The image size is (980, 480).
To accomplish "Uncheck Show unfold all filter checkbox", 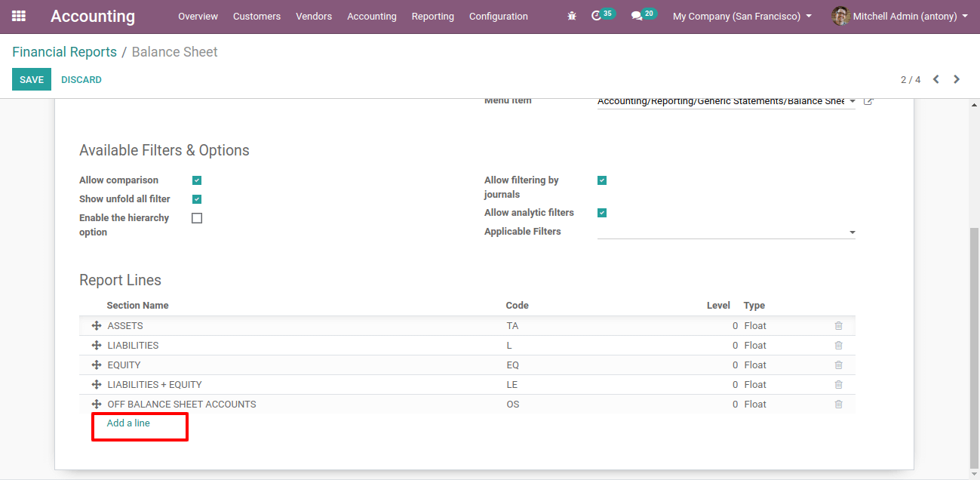I will coord(197,199).
